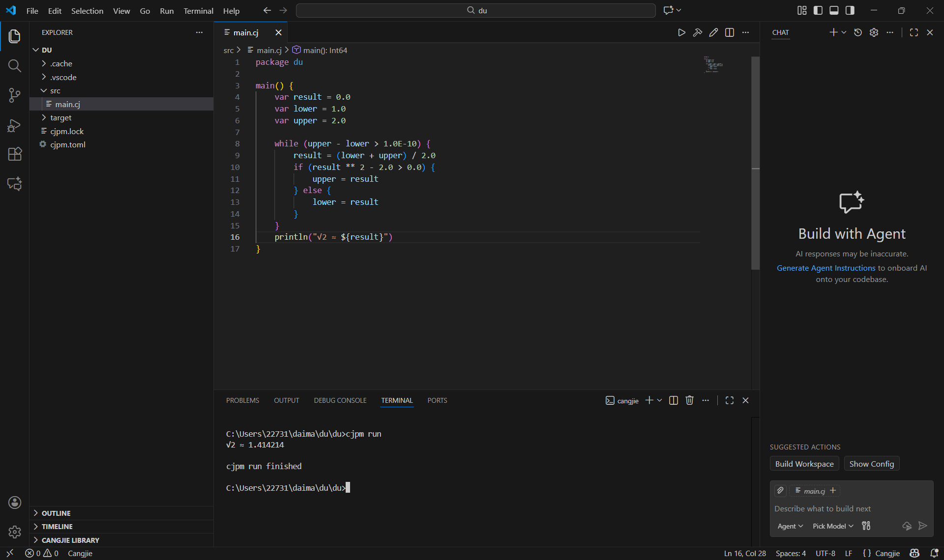Viewport: 944px width, 560px height.
Task: Open chat settings gear icon
Action: point(874,32)
